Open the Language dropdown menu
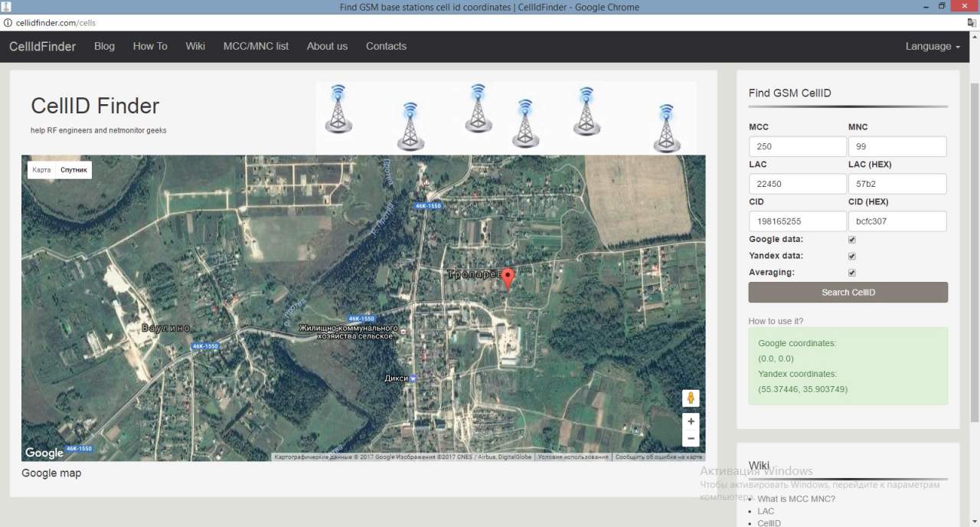The width and height of the screenshot is (980, 527). pyautogui.click(x=932, y=46)
